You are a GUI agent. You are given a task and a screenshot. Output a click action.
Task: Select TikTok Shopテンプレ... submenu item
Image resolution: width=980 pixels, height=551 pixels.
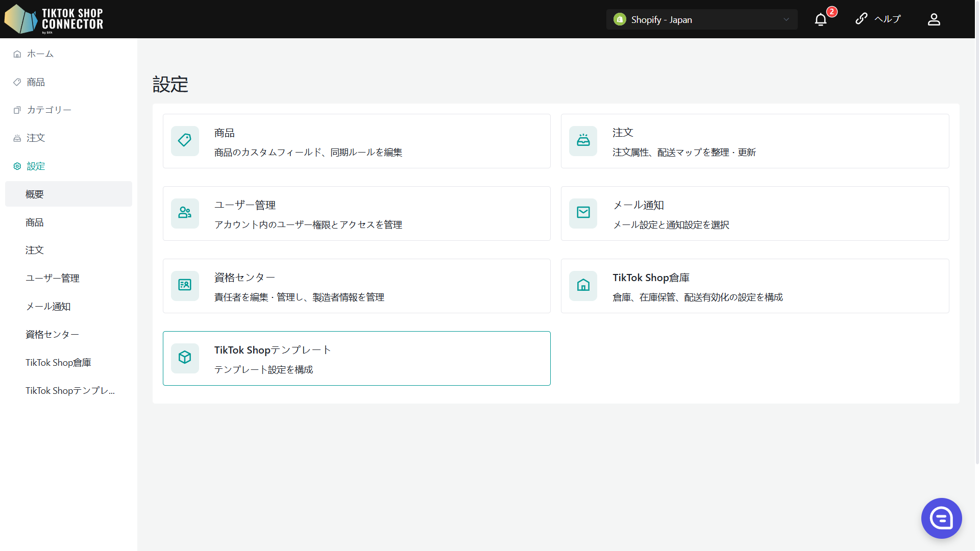(x=68, y=391)
